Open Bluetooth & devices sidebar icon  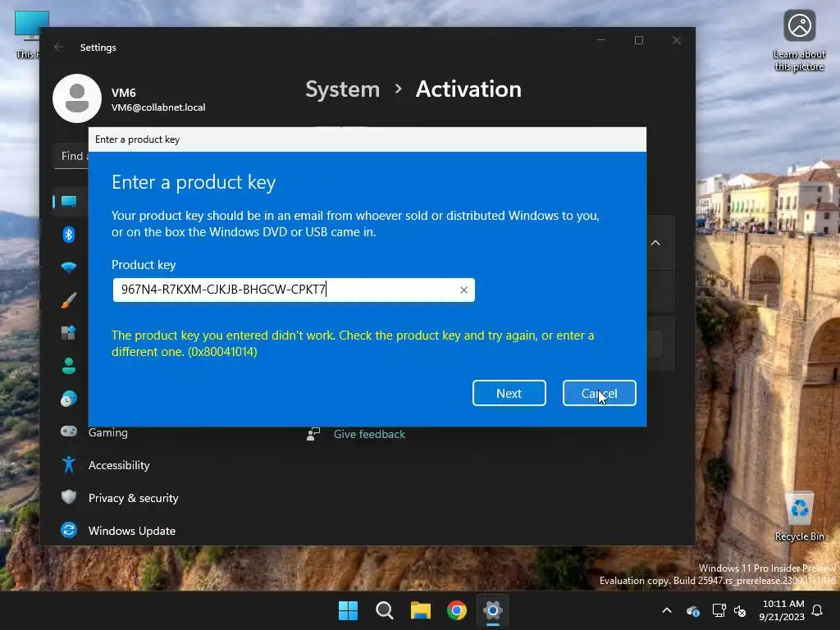(69, 234)
